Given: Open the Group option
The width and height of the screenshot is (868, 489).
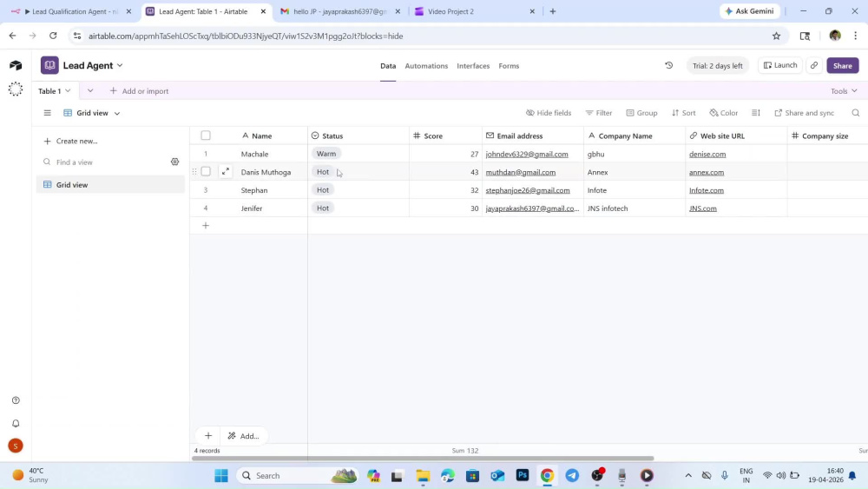Looking at the screenshot, I should (x=641, y=113).
